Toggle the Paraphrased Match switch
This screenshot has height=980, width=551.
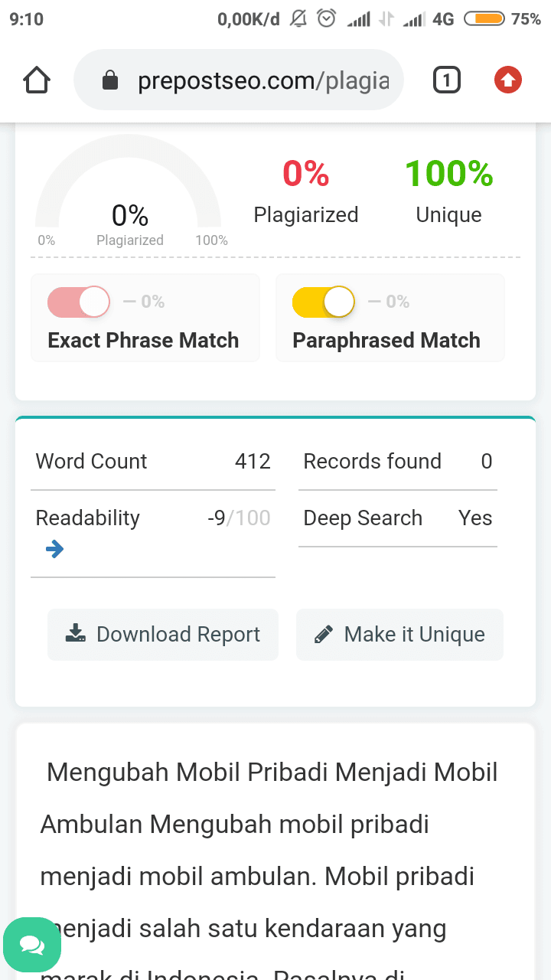pyautogui.click(x=324, y=302)
